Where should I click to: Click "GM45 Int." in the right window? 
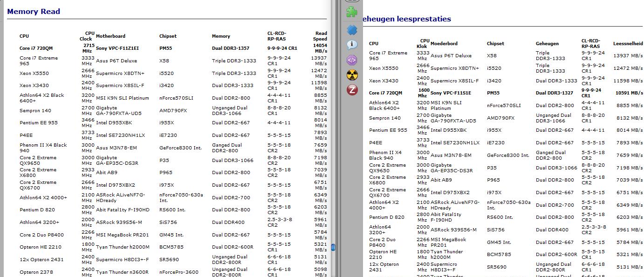coord(499,243)
